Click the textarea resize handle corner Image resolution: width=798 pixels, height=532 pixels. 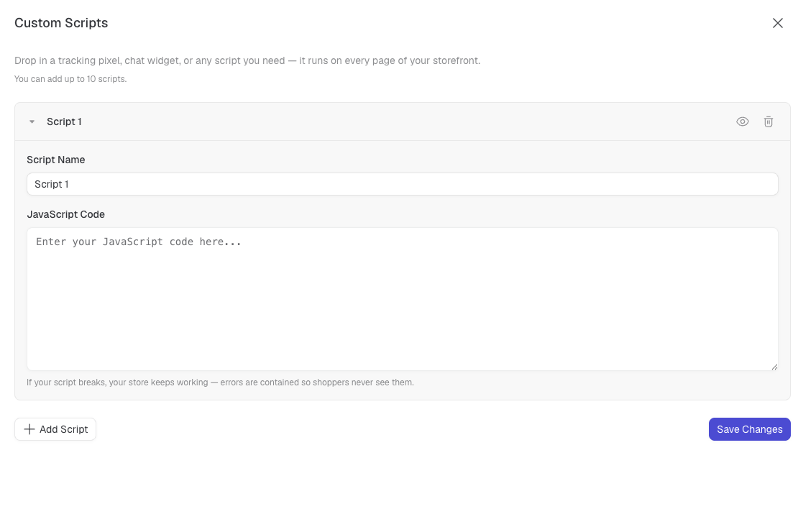point(774,367)
